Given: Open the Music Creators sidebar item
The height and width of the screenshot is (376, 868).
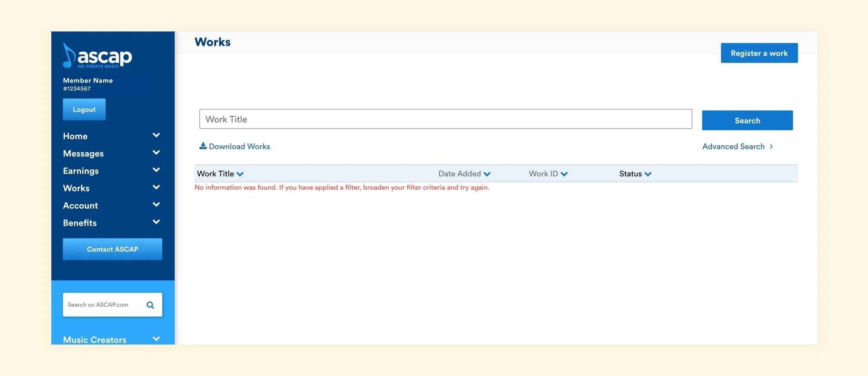Looking at the screenshot, I should 94,340.
